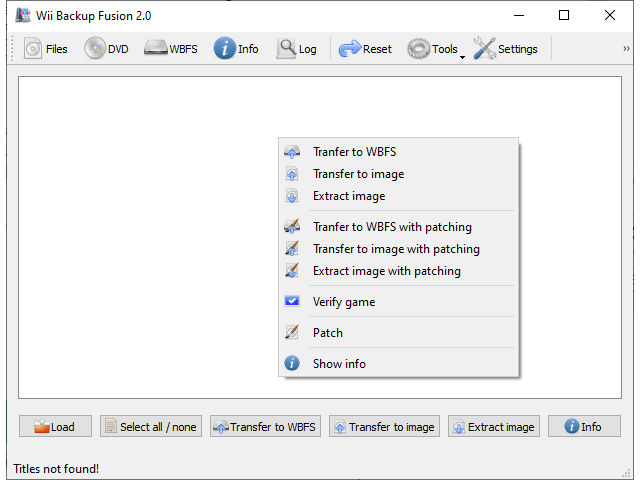Select Extract image with patching entry
The image size is (640, 480).
[x=386, y=271]
